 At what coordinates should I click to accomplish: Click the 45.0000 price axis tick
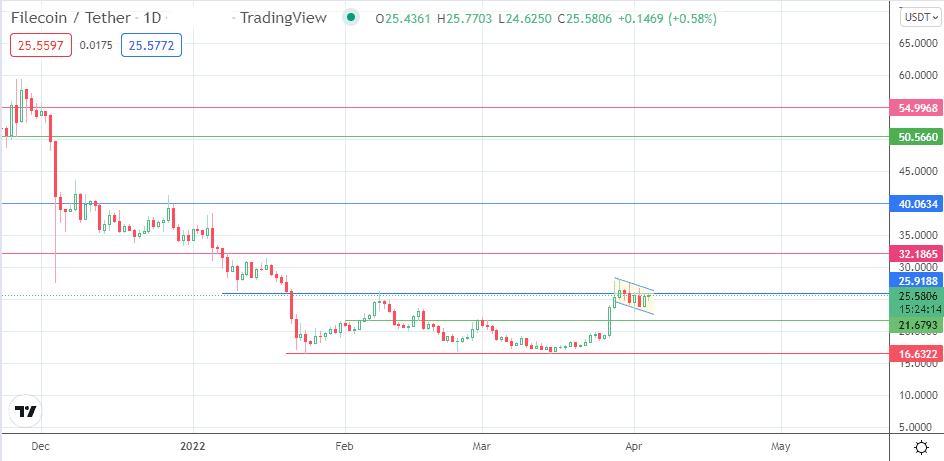(919, 172)
